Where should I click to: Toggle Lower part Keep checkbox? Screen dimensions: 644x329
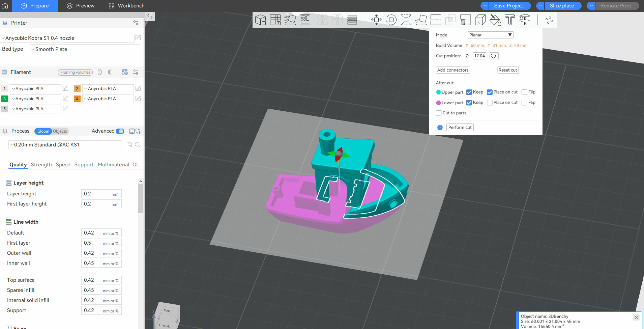(469, 103)
